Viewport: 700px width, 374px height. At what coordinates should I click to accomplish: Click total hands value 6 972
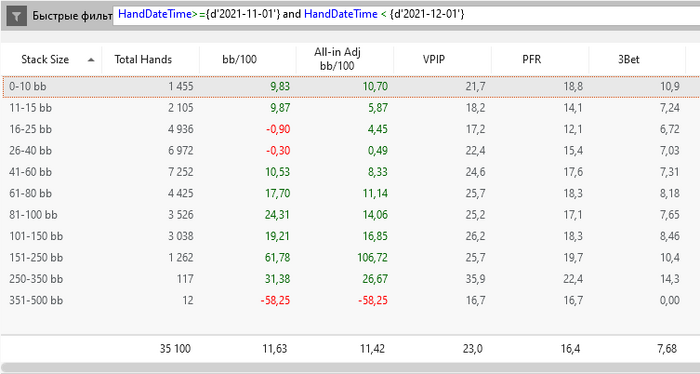click(181, 151)
